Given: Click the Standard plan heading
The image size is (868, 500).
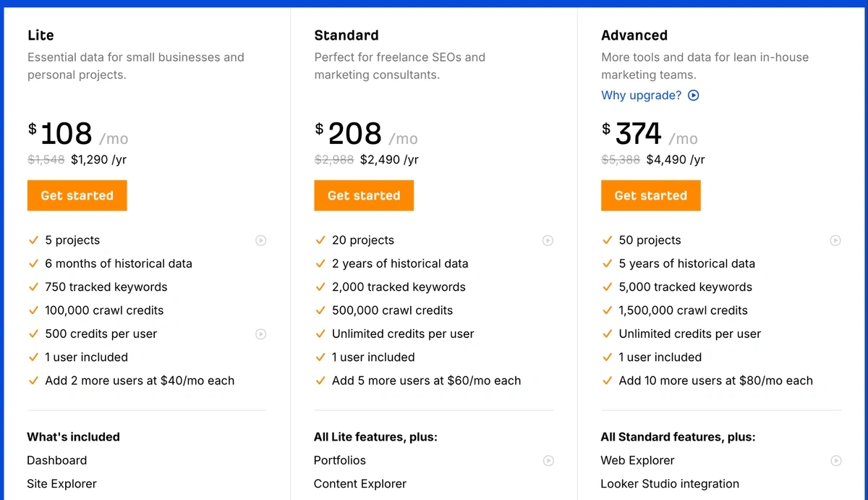Looking at the screenshot, I should 346,35.
